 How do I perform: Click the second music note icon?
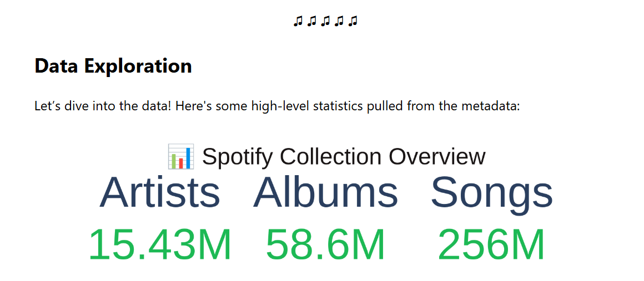coord(312,21)
